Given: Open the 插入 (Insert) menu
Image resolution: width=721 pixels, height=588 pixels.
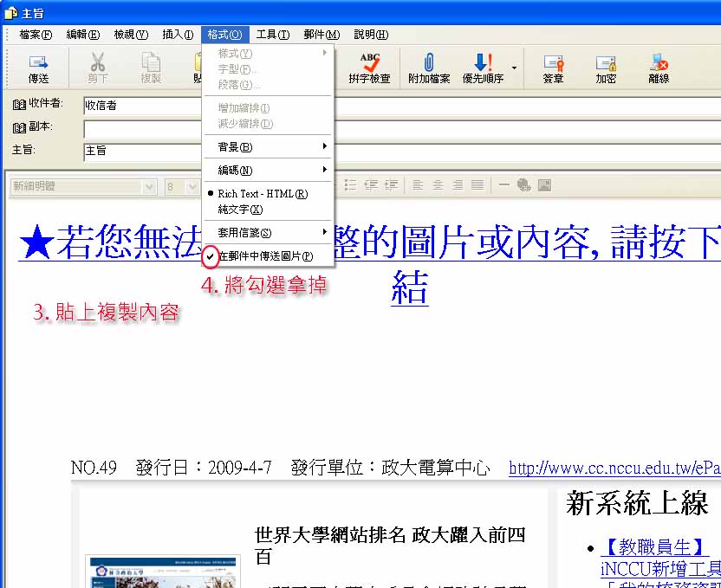Looking at the screenshot, I should click(178, 35).
